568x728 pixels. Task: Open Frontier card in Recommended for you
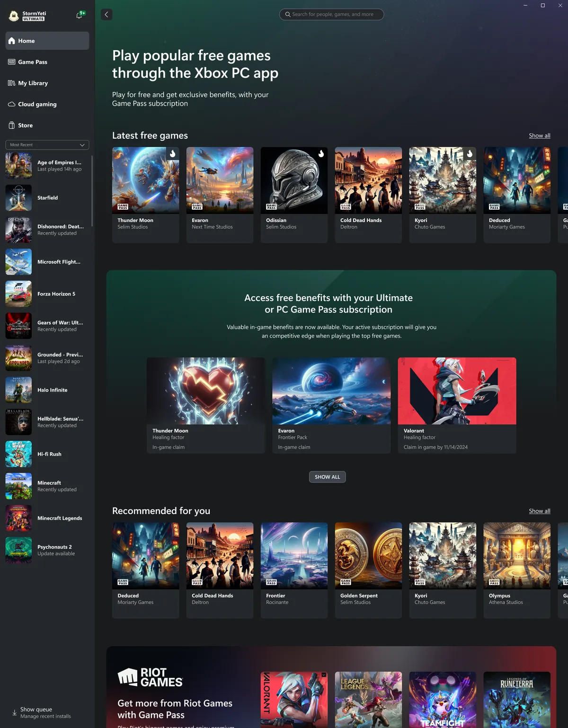294,570
